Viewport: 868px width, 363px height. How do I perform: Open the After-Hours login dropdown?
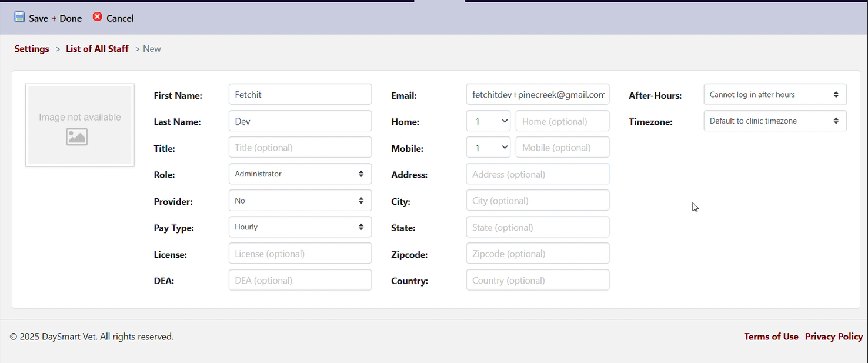click(774, 95)
